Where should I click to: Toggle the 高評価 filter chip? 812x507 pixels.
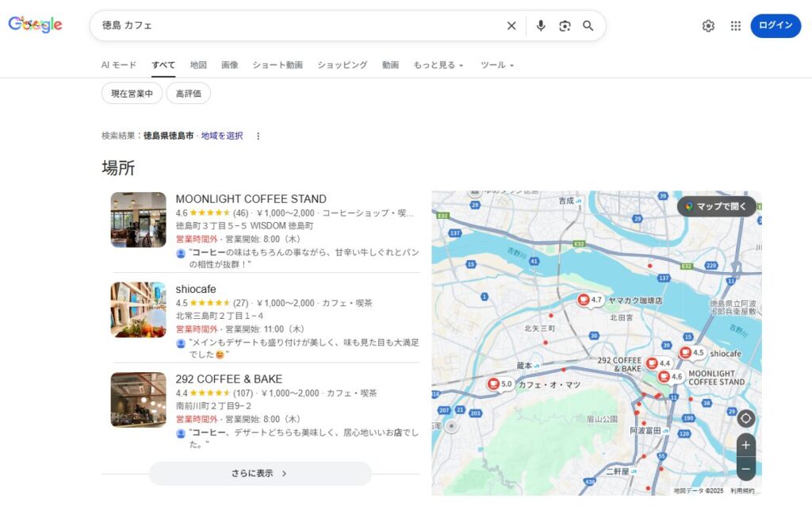coord(188,94)
